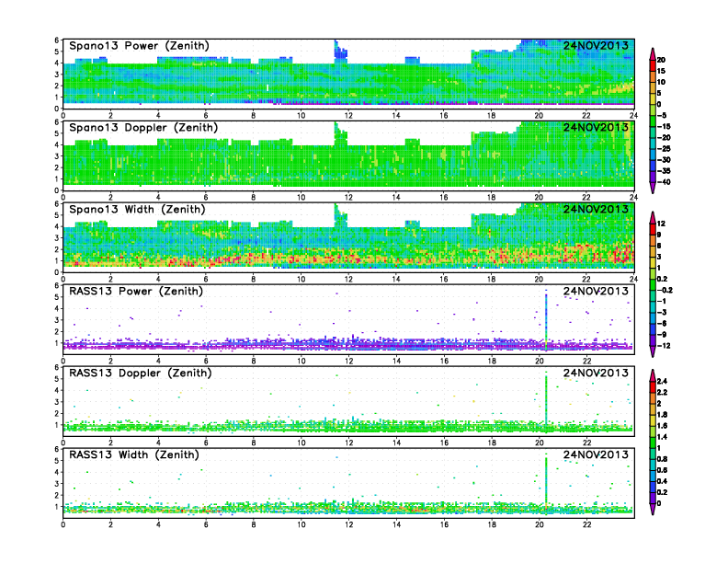
Task: Click the vertical spike in RASS13 Doppler panel
Action: (546, 402)
